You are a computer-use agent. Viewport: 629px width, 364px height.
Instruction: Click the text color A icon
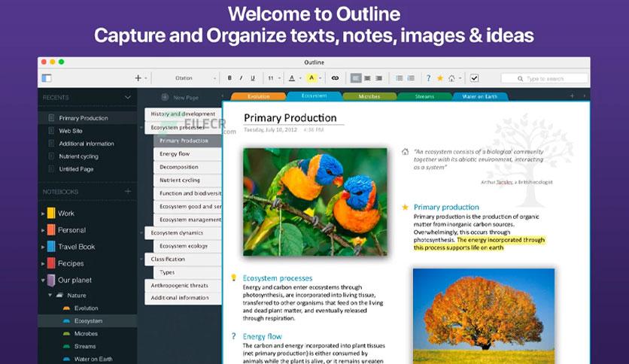click(292, 78)
